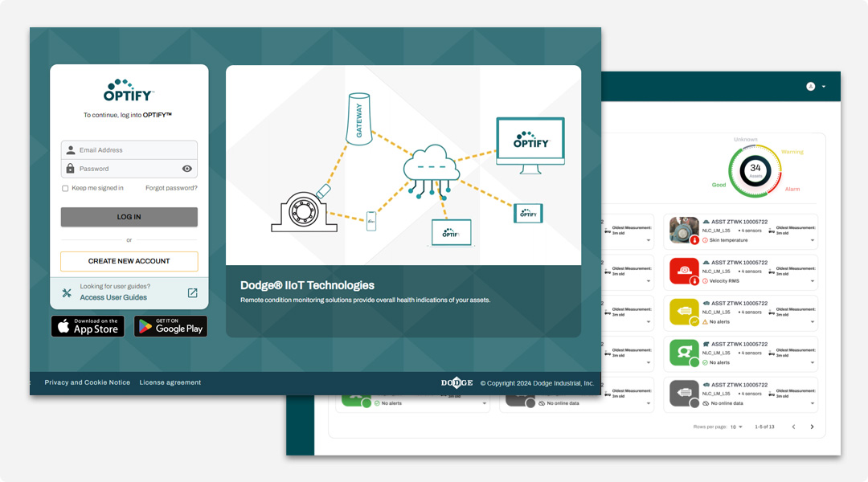Click green check icon on green pump card
The image size is (868, 482).
pos(706,362)
